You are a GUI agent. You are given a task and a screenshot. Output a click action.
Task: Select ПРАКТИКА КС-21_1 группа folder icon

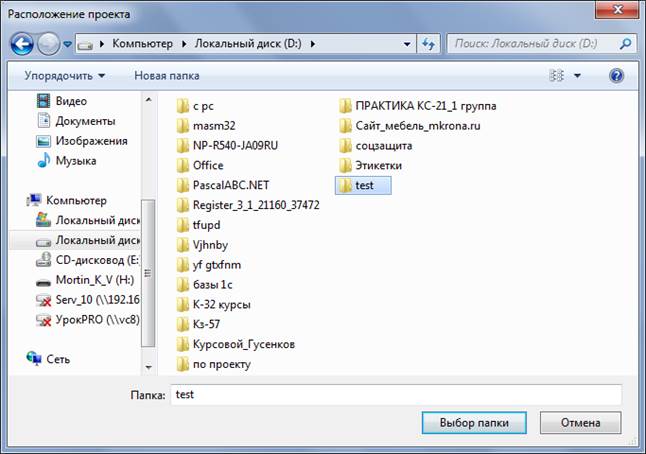(x=345, y=106)
